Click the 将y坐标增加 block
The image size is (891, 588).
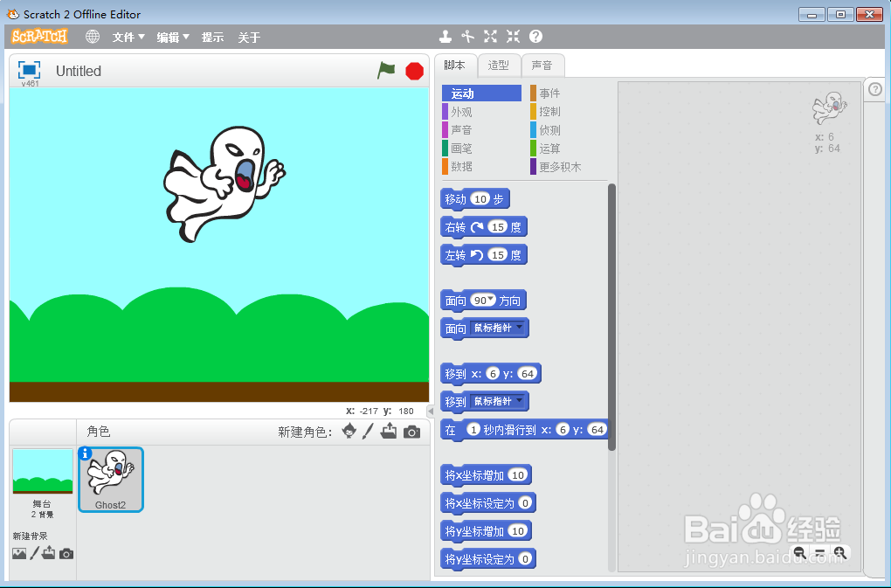coord(486,530)
